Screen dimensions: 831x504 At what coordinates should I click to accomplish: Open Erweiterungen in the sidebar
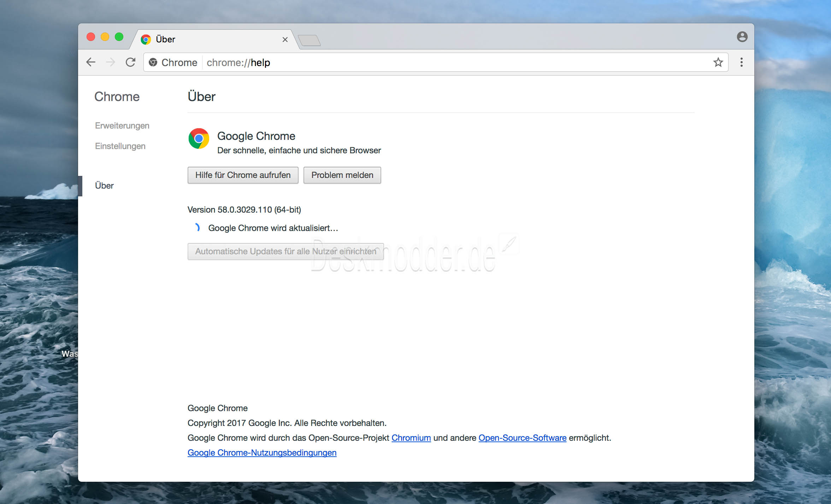tap(122, 126)
